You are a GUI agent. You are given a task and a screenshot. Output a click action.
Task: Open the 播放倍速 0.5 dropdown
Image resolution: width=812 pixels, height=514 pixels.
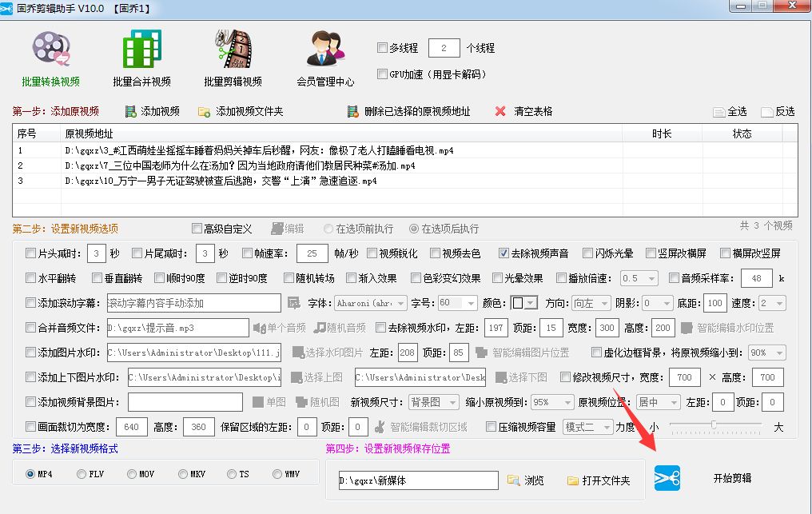click(x=639, y=278)
